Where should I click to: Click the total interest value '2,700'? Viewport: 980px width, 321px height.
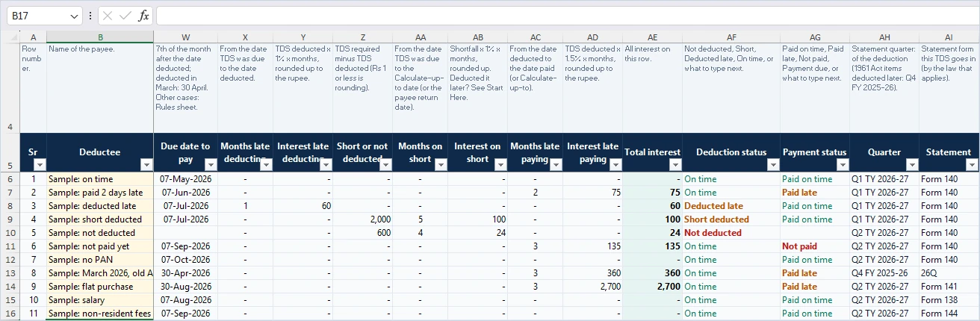click(653, 287)
